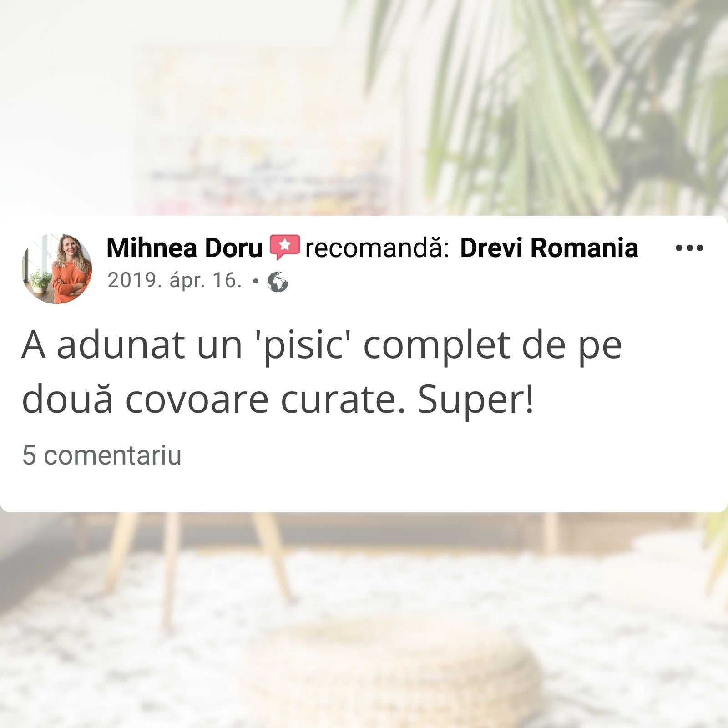Click Mihnea Doru's round profile picture

57,268
